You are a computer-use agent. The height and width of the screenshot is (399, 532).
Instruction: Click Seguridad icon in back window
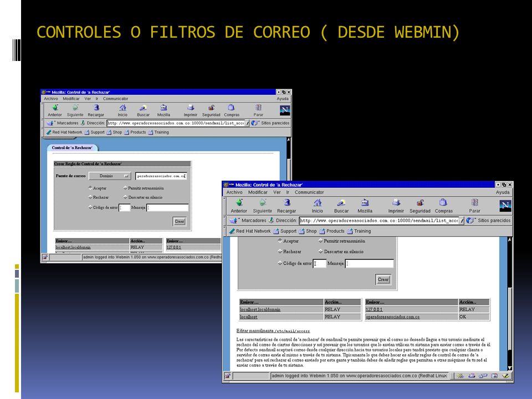(x=211, y=108)
